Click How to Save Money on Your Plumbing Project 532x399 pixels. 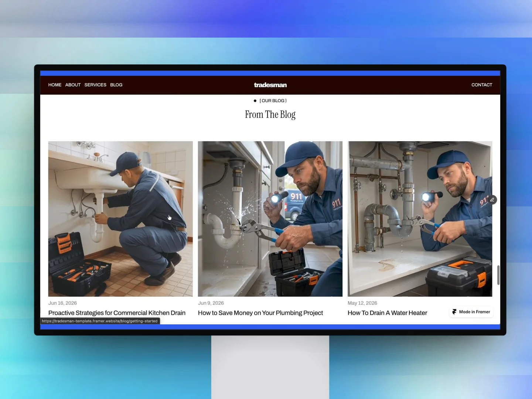[260, 313]
